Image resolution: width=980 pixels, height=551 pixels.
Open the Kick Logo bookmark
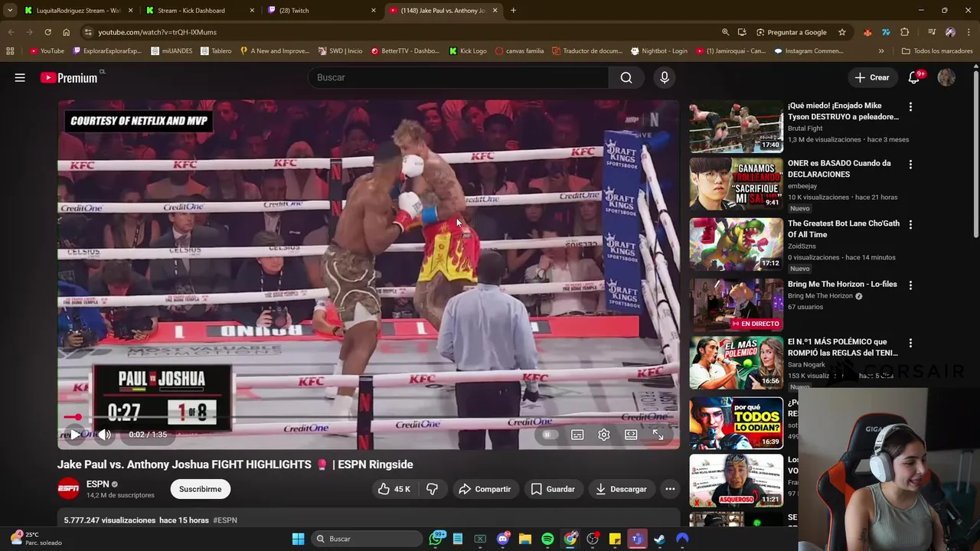[468, 51]
